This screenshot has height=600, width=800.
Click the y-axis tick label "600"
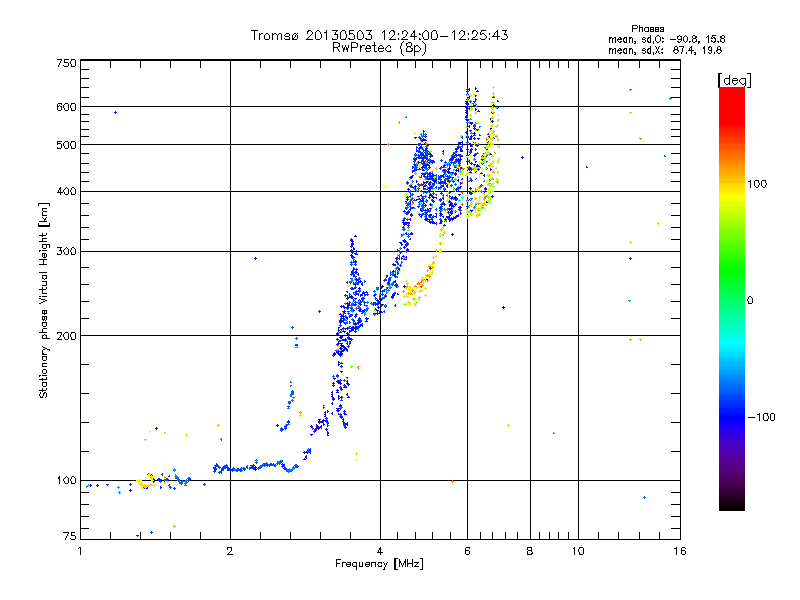pyautogui.click(x=67, y=107)
